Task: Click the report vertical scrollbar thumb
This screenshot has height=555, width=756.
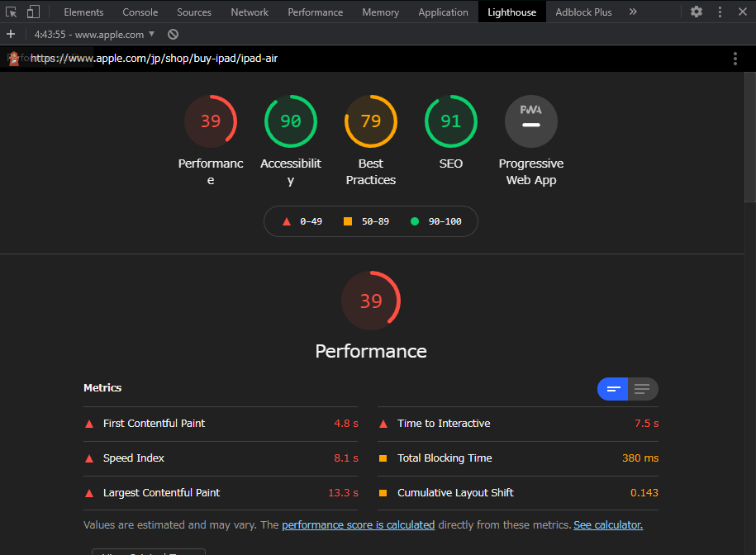Action: click(x=750, y=137)
